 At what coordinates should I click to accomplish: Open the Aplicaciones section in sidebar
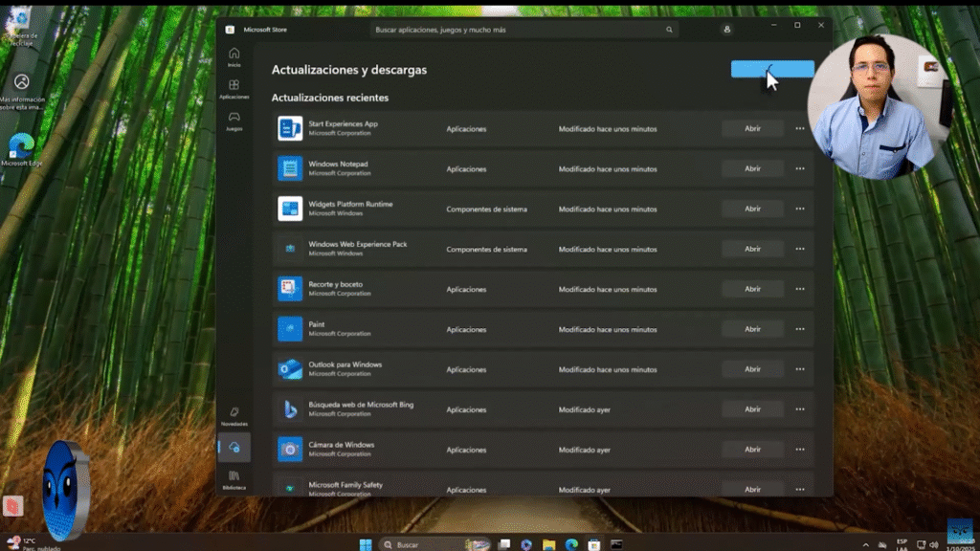[x=234, y=89]
